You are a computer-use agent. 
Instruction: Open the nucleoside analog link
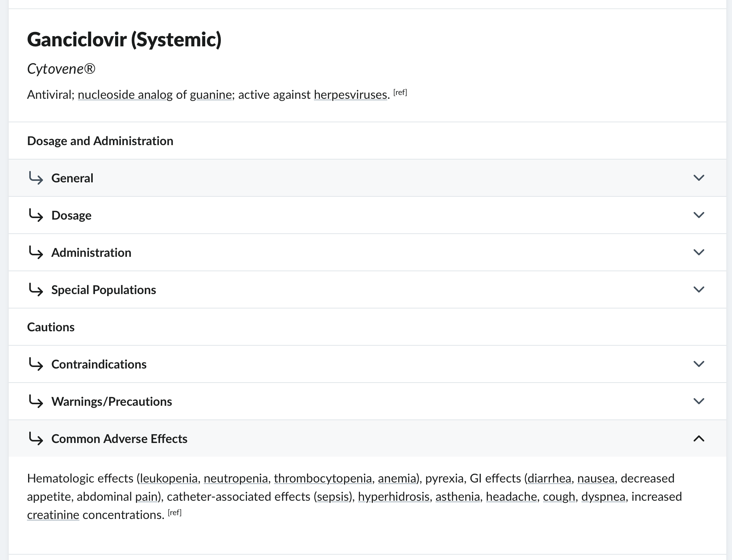[x=125, y=95]
